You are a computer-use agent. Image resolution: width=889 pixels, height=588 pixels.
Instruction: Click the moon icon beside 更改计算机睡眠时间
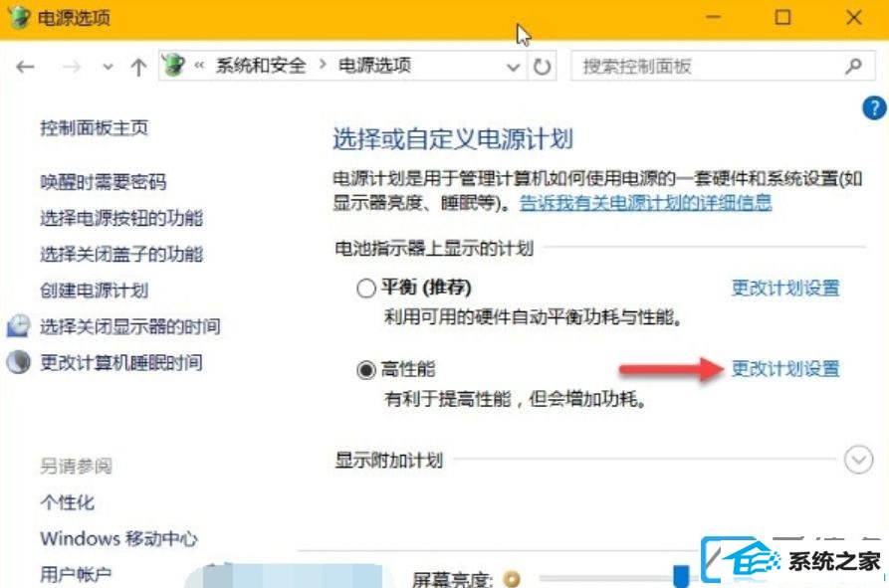pyautogui.click(x=18, y=362)
